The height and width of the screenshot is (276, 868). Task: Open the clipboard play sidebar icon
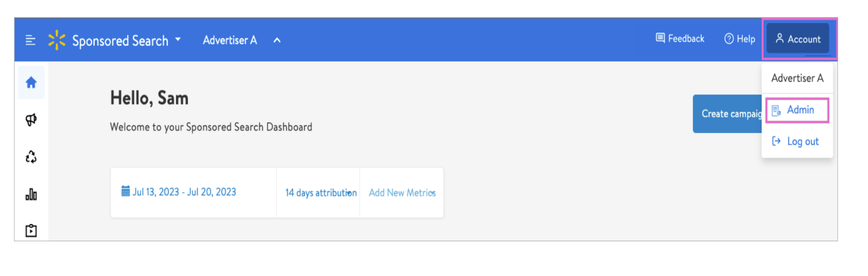(31, 231)
